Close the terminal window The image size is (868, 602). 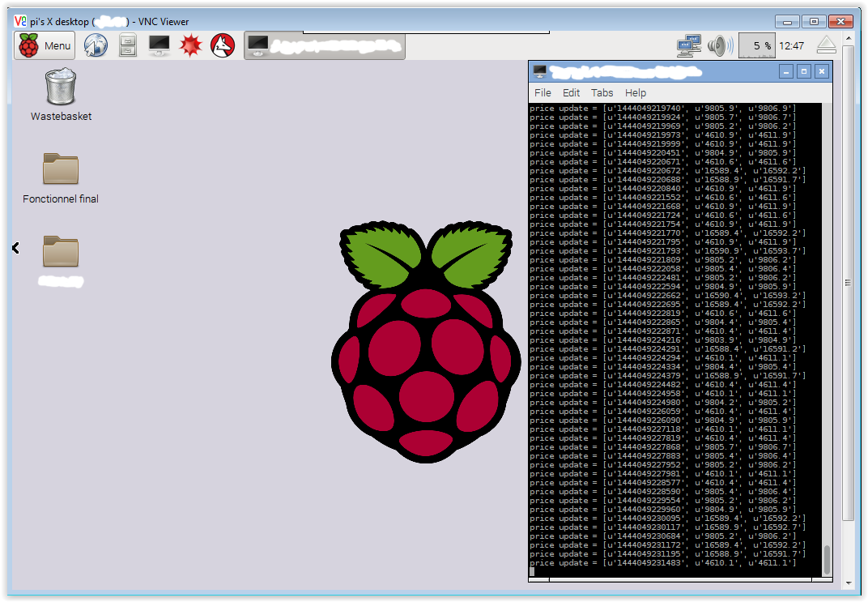[822, 71]
